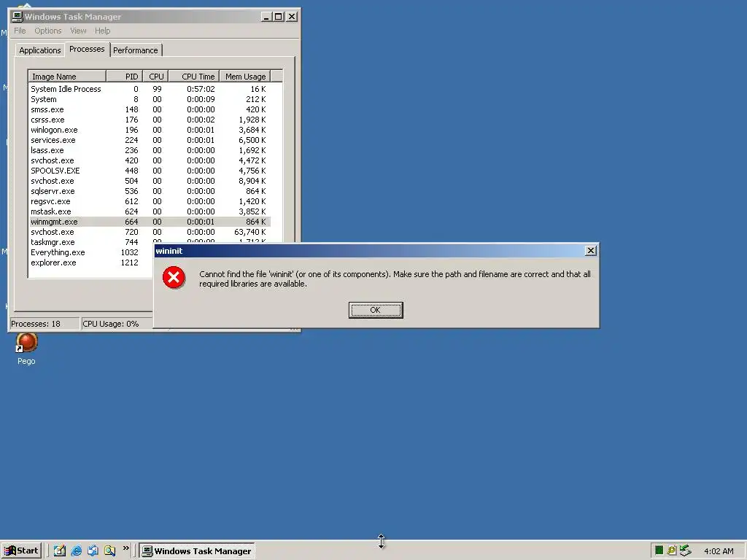Select the lsass.exe process
Screen dimensions: 747x560
click(150, 150)
